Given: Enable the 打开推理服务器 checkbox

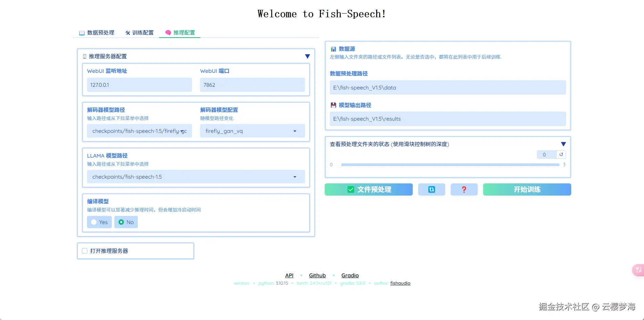Looking at the screenshot, I should tap(85, 251).
